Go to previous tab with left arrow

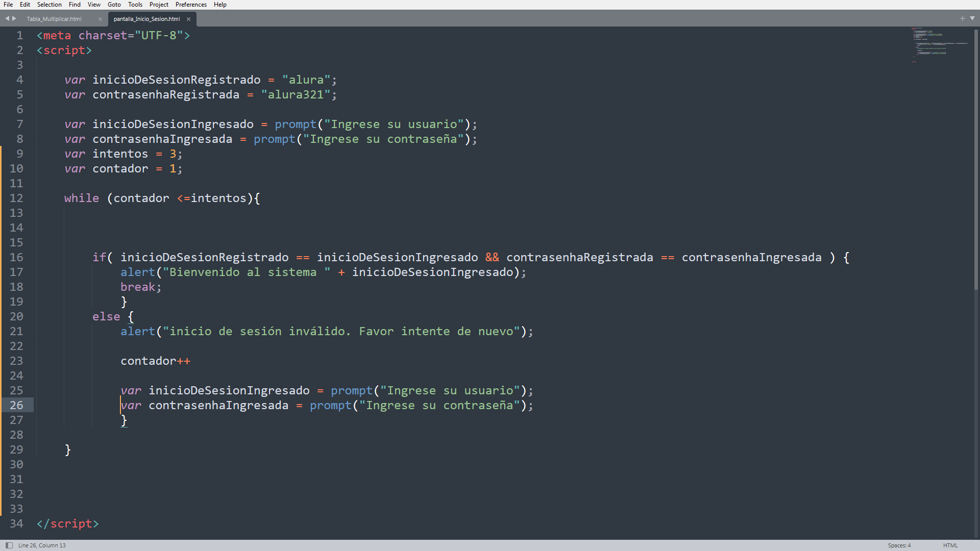coord(7,18)
